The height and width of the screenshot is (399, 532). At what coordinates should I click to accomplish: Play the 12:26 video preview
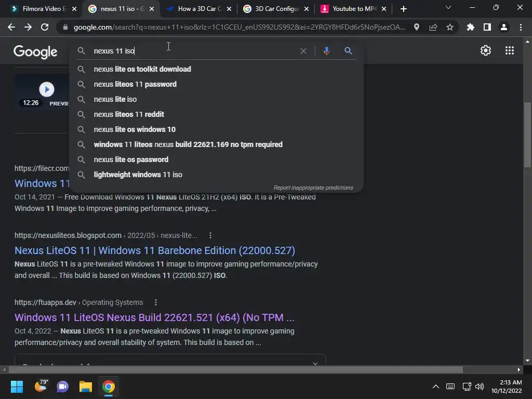point(46,89)
